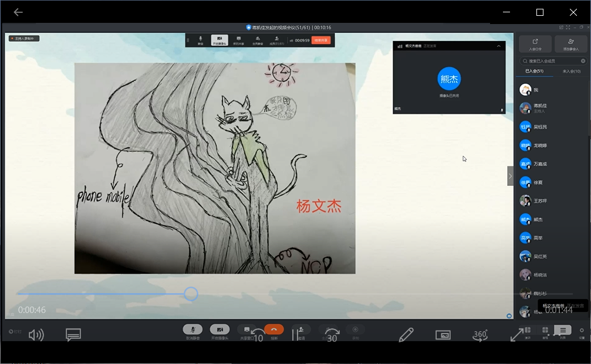Enable picture-in-picture mode icon
591x364 pixels.
pos(443,335)
